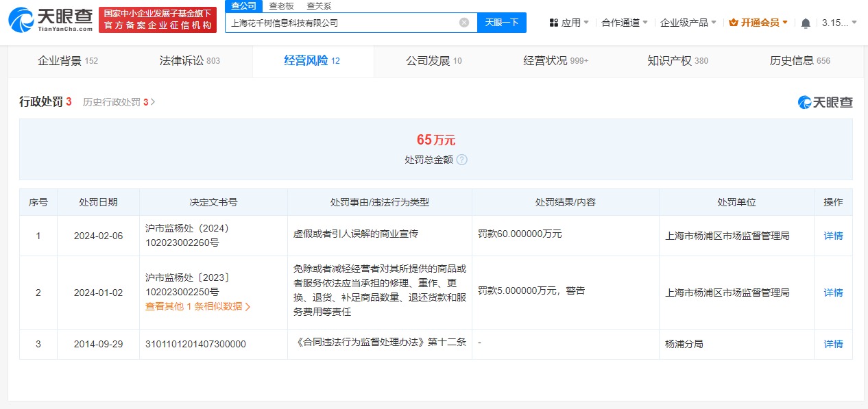Click the 2024-02-06 date cell
Screen dimensions: 868x409
[98, 236]
